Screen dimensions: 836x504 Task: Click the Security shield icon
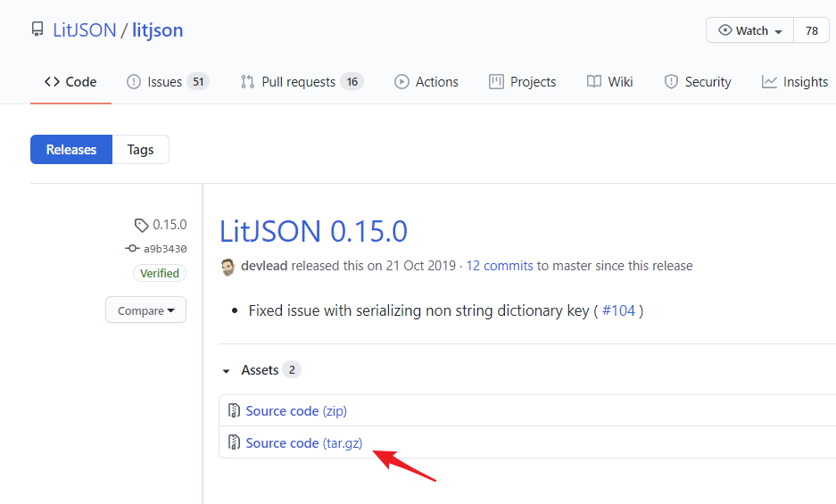(x=671, y=81)
